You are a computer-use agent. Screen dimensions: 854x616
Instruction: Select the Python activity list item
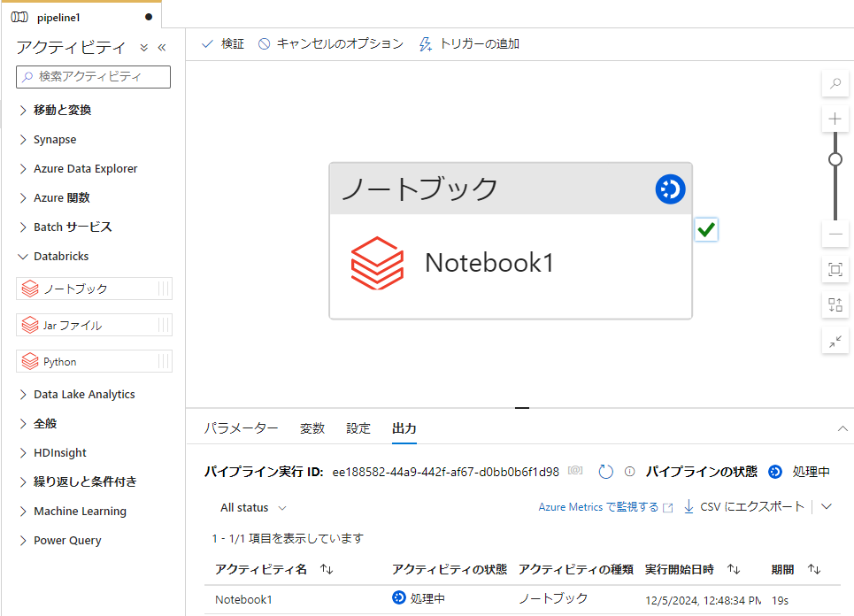tap(94, 361)
